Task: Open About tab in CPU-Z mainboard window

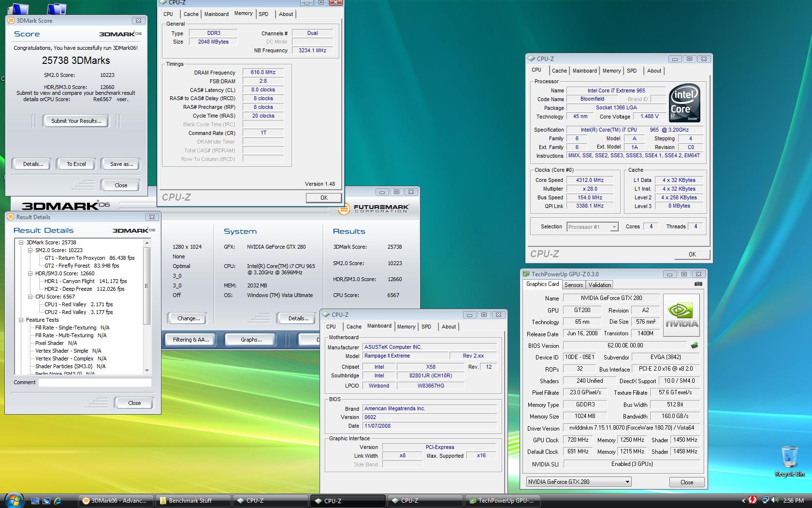Action: [x=449, y=327]
